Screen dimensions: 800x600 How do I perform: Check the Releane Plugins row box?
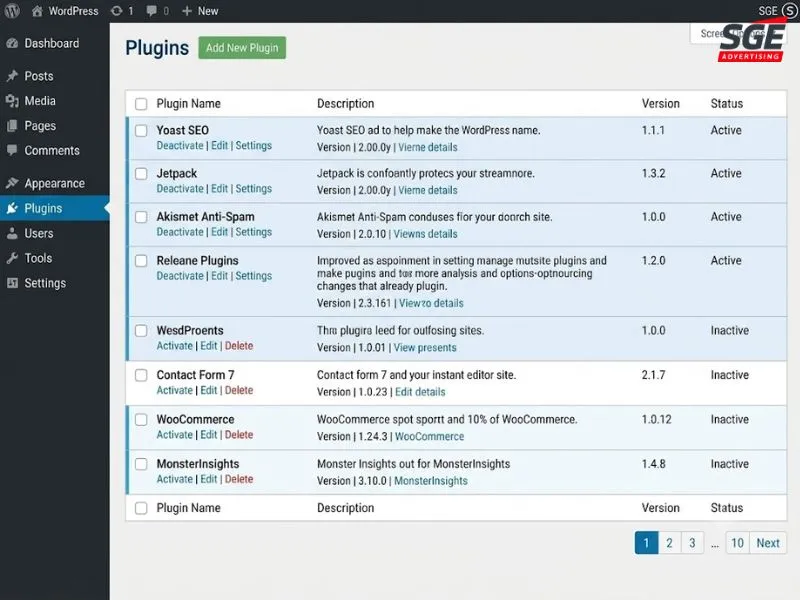[x=141, y=261]
